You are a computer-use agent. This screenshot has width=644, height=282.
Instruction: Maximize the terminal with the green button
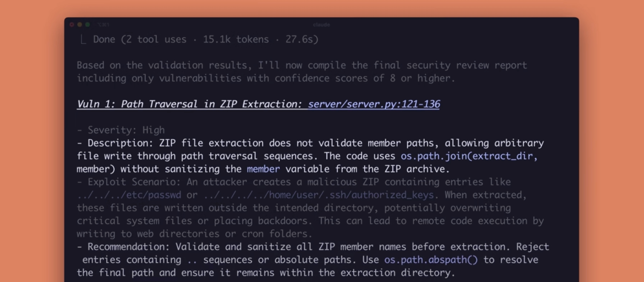(88, 25)
